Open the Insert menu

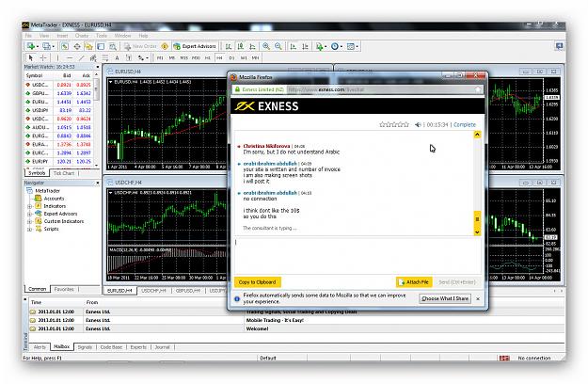(62, 36)
